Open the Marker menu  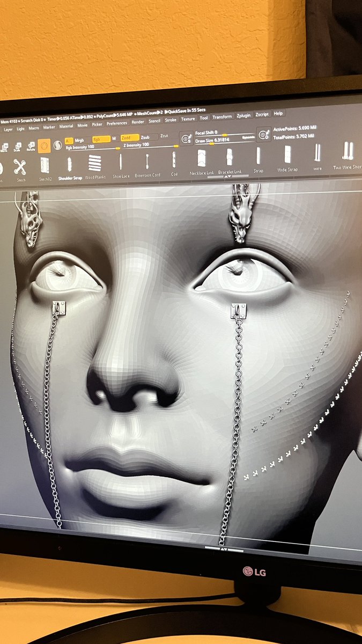click(x=49, y=127)
